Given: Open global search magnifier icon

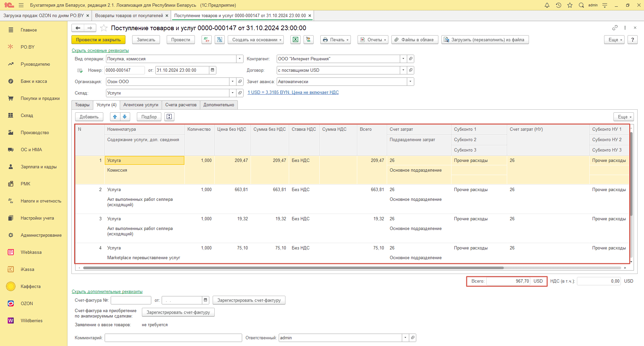Looking at the screenshot, I should pyautogui.click(x=581, y=5).
